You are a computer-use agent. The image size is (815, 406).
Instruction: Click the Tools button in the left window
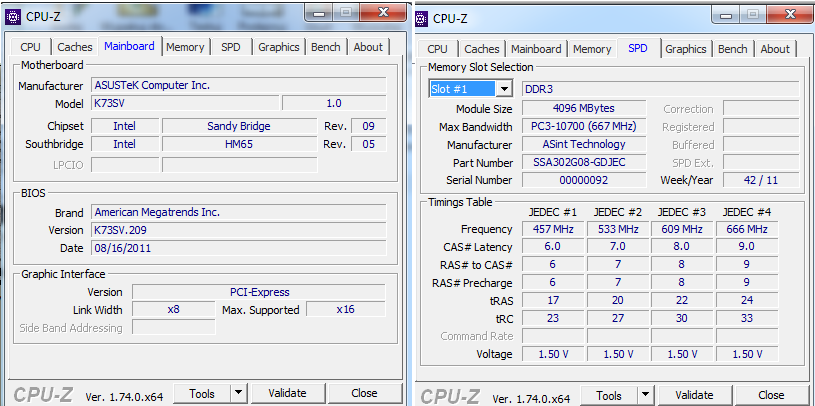pyautogui.click(x=202, y=394)
